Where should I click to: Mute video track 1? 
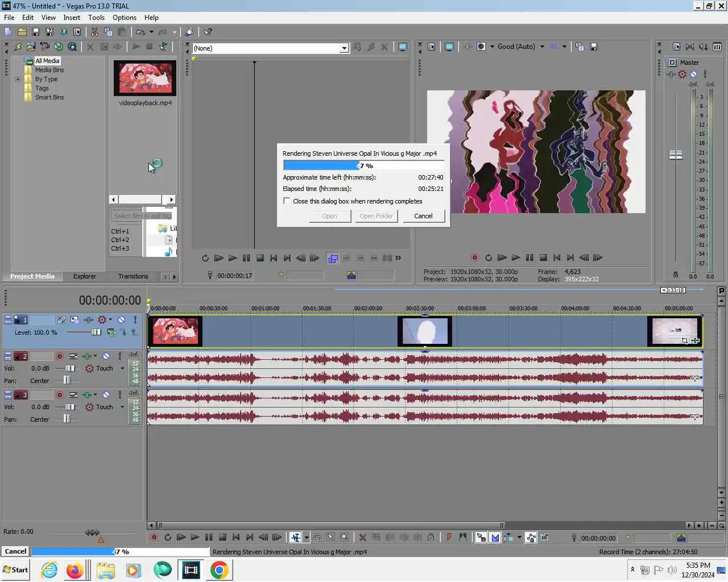[121, 320]
